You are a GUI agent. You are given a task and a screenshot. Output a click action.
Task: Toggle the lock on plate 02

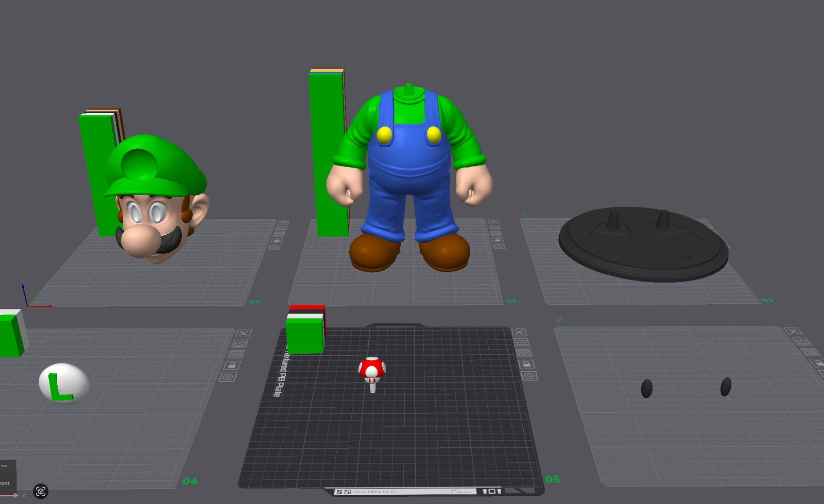(497, 240)
